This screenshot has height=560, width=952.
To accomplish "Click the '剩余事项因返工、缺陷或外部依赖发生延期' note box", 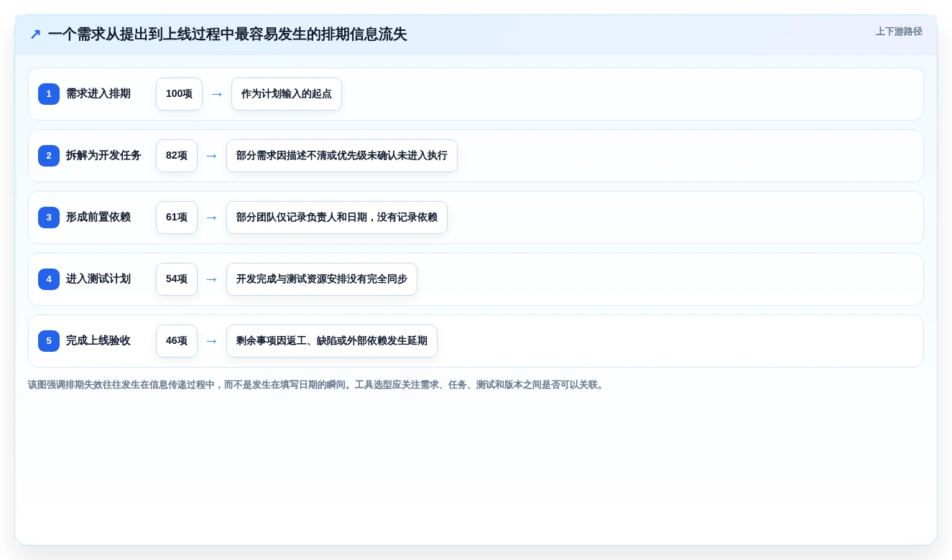I will 332,341.
